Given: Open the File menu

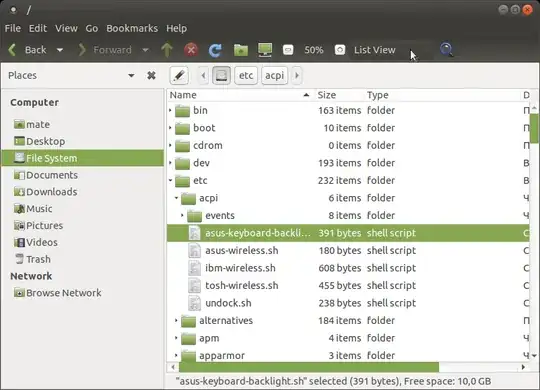Looking at the screenshot, I should [x=13, y=28].
